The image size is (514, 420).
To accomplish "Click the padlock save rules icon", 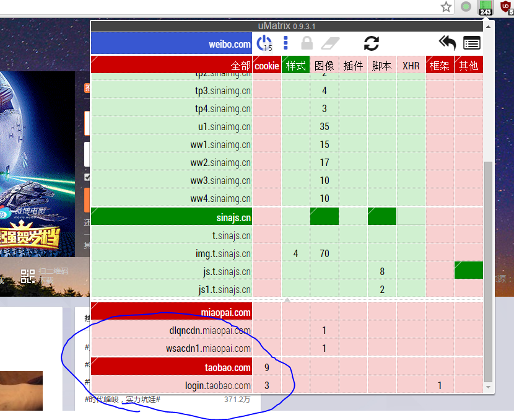I will point(307,43).
